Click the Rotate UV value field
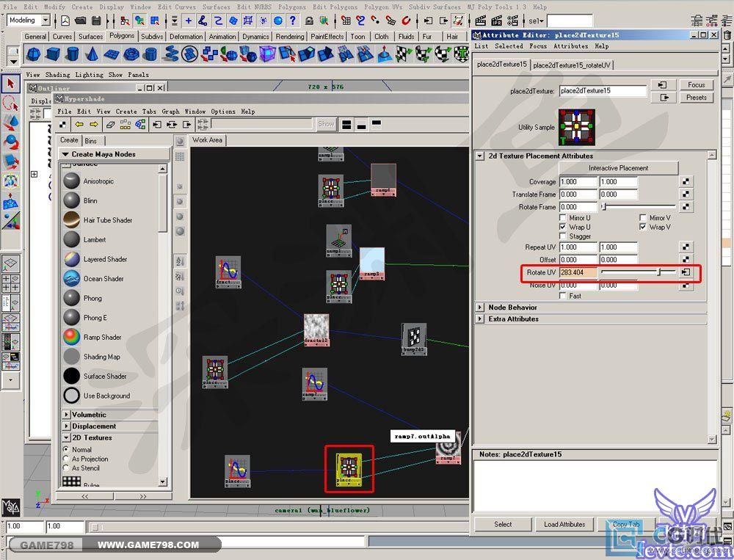 pyautogui.click(x=578, y=272)
